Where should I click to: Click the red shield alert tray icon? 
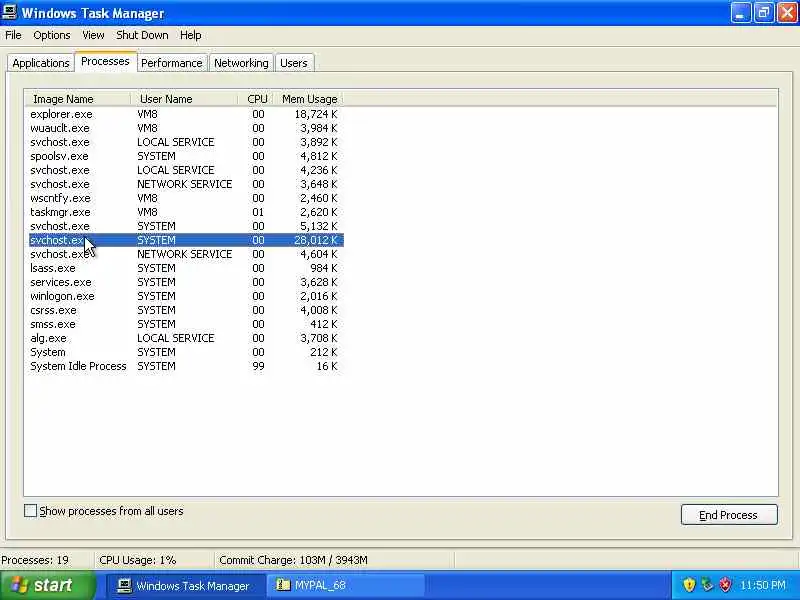point(725,585)
